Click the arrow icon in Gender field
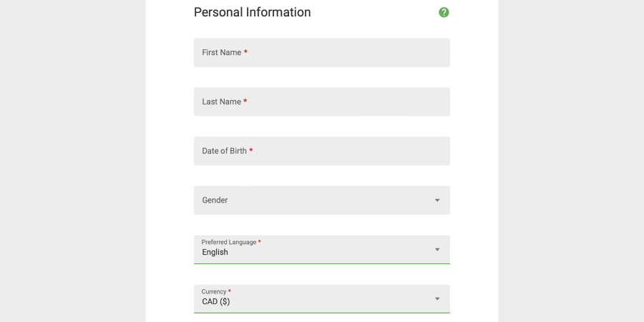Screen dimensions: 644x322 [437, 200]
